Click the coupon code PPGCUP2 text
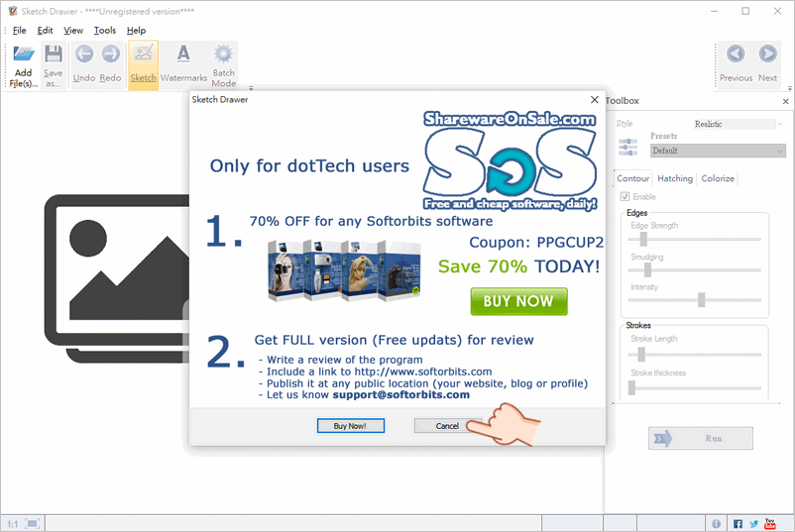Viewport: 795px width, 532px height. click(x=570, y=242)
